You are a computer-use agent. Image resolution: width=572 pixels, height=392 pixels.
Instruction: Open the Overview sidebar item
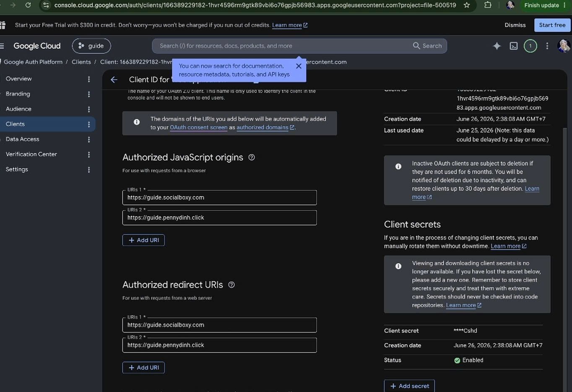pos(18,79)
